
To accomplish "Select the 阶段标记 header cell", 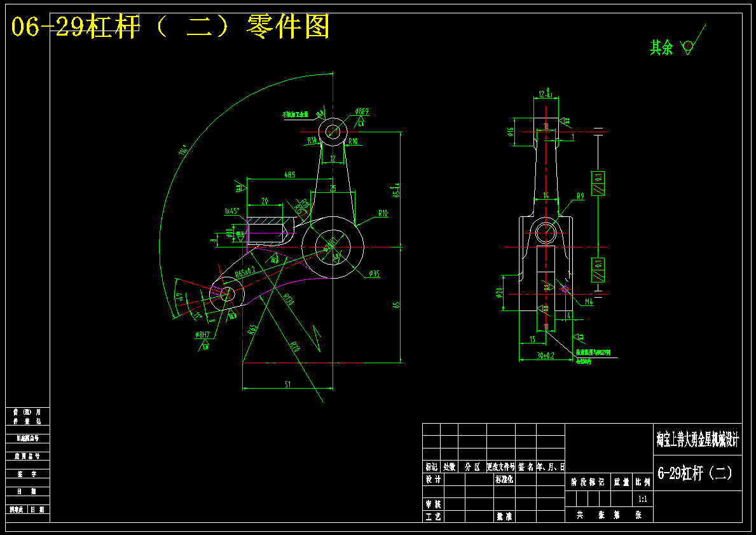I will tap(588, 482).
